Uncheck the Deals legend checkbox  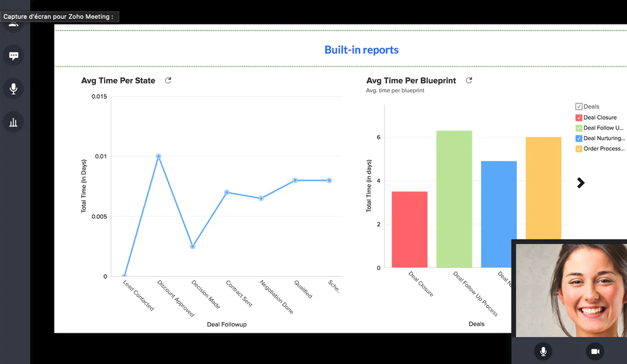(579, 106)
